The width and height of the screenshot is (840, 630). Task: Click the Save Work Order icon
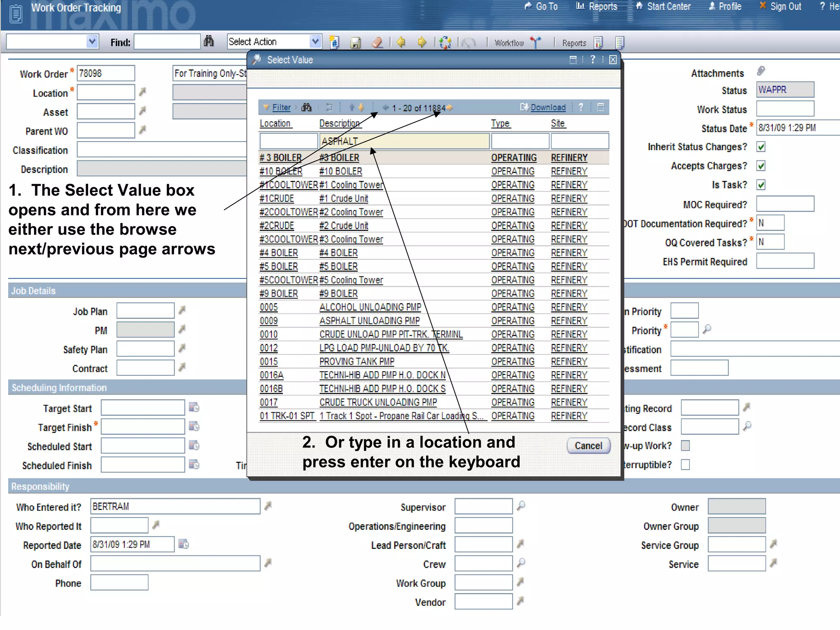click(x=356, y=42)
